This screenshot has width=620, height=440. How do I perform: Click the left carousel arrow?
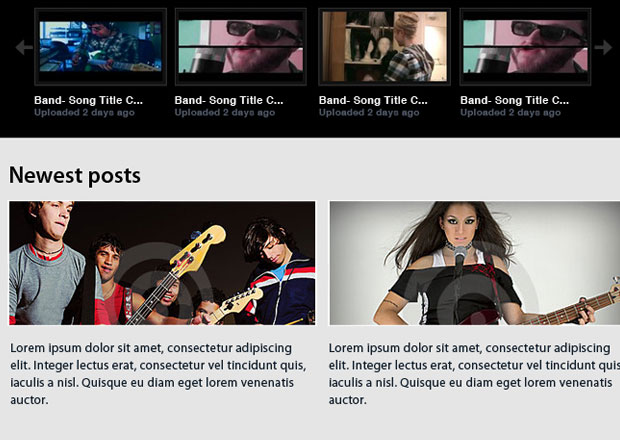(24, 47)
